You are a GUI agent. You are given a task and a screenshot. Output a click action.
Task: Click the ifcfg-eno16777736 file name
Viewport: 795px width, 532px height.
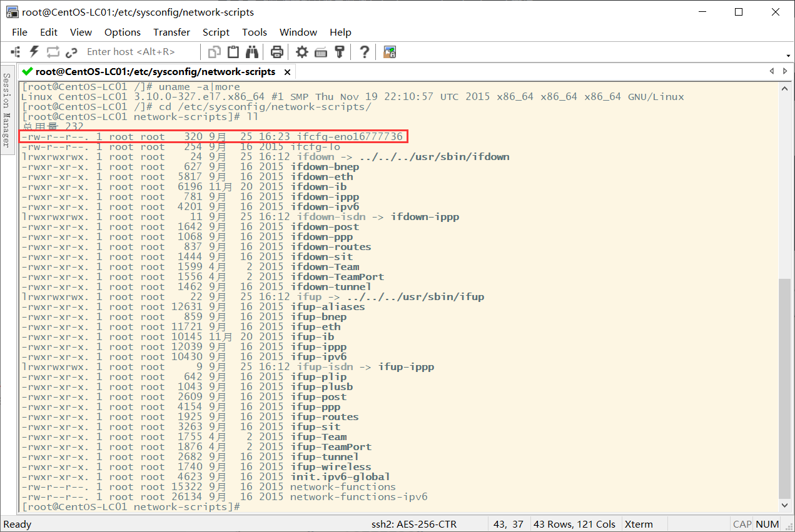pyautogui.click(x=350, y=136)
